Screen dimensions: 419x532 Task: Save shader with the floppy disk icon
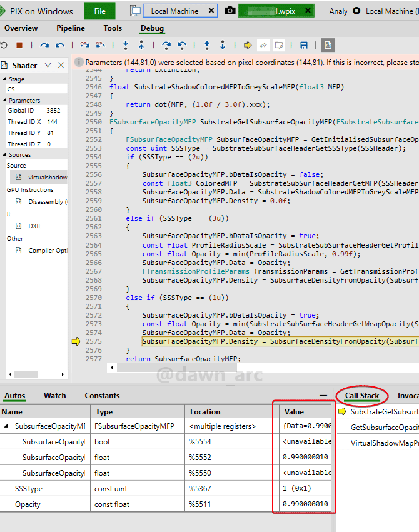[x=304, y=45]
